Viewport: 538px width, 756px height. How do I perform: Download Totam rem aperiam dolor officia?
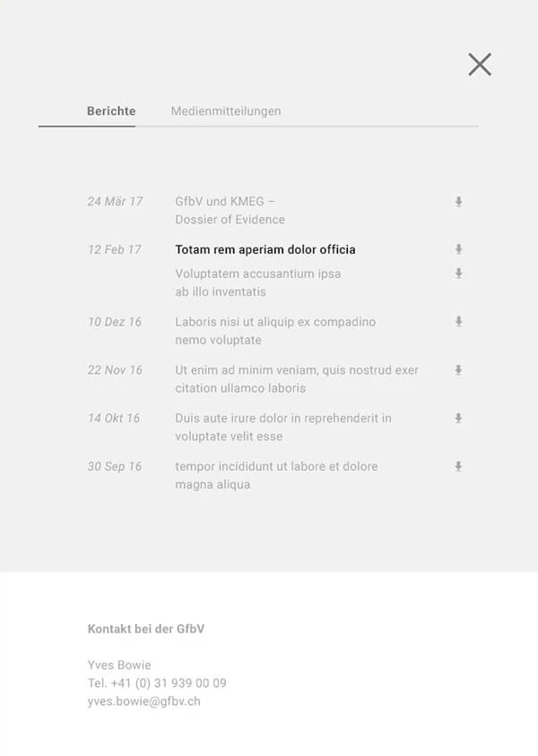[458, 249]
